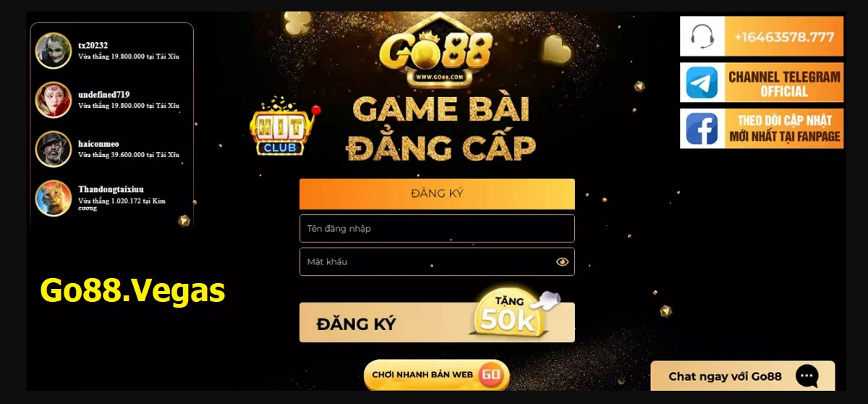Toggle password visibility eye icon

(562, 262)
